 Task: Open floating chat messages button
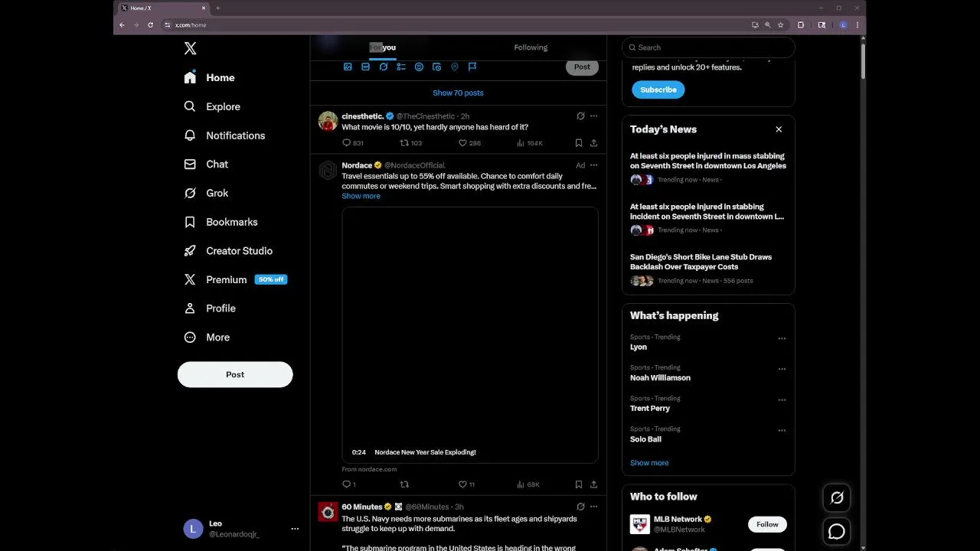[837, 531]
